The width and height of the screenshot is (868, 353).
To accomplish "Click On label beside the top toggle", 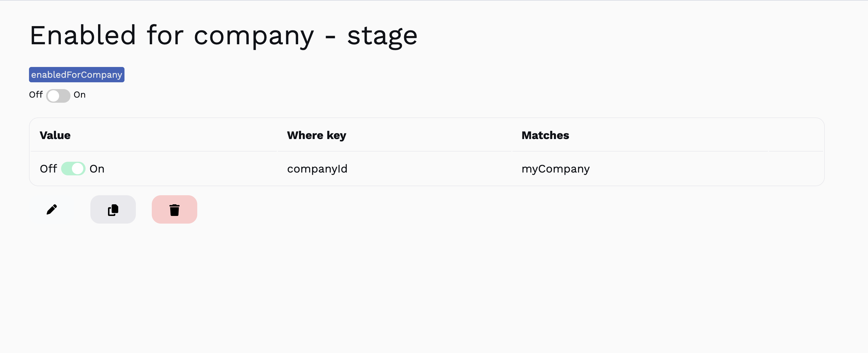I will [x=80, y=95].
